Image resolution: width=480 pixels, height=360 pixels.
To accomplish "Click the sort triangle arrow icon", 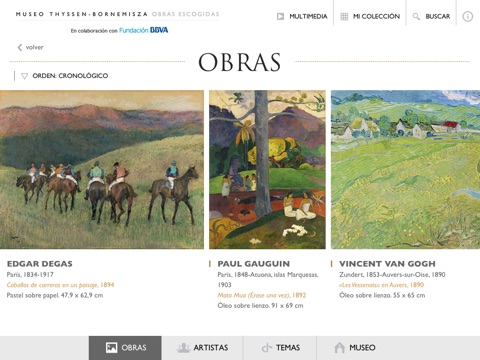I will [24, 76].
